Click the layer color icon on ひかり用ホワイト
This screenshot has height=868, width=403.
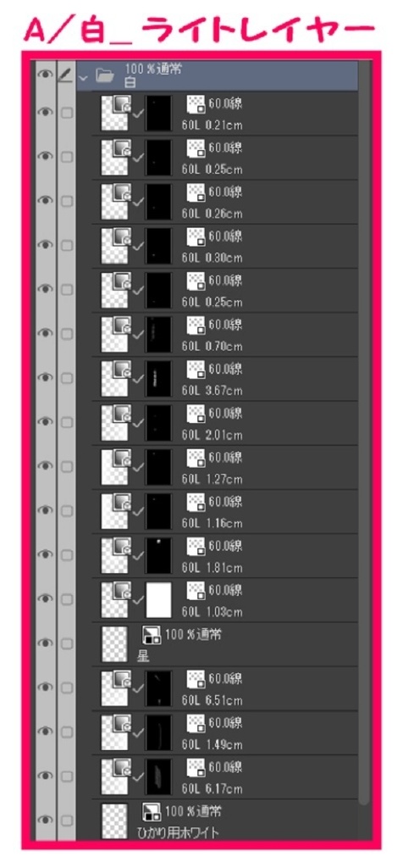click(x=152, y=812)
